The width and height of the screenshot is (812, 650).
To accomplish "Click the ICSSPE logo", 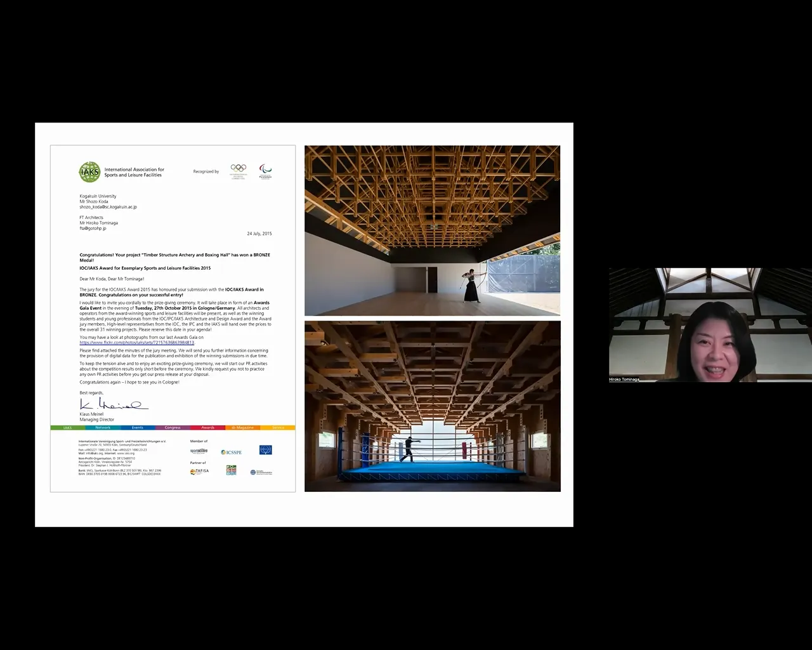I will pos(231,452).
